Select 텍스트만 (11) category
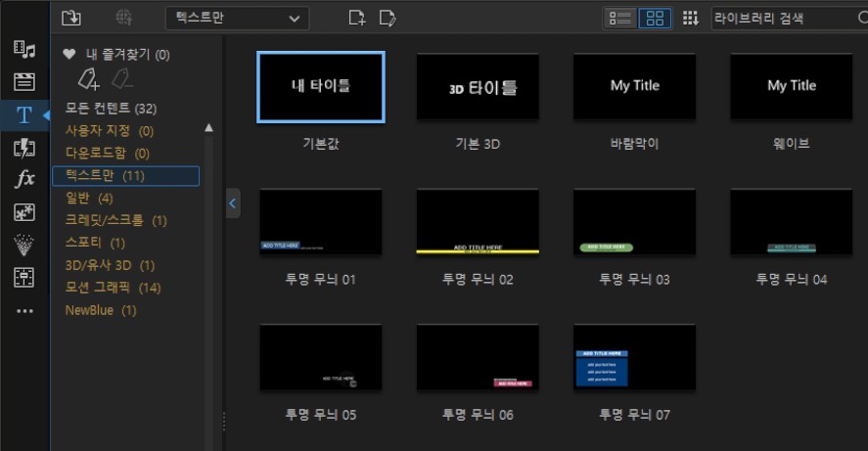This screenshot has height=451, width=868. 125,176
